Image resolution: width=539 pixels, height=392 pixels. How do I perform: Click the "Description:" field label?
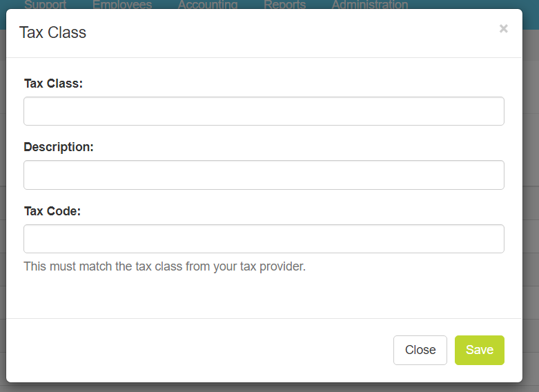coord(59,146)
